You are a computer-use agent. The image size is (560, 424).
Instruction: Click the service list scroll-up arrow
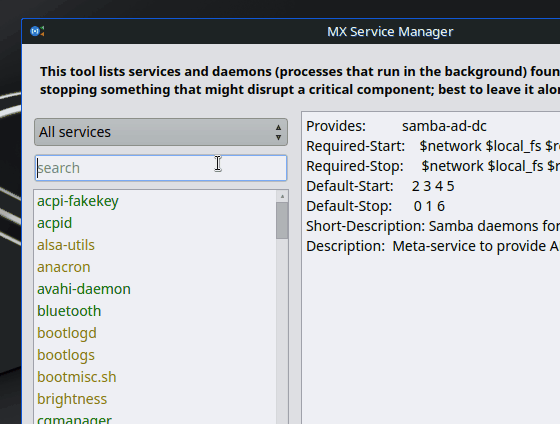click(x=282, y=196)
